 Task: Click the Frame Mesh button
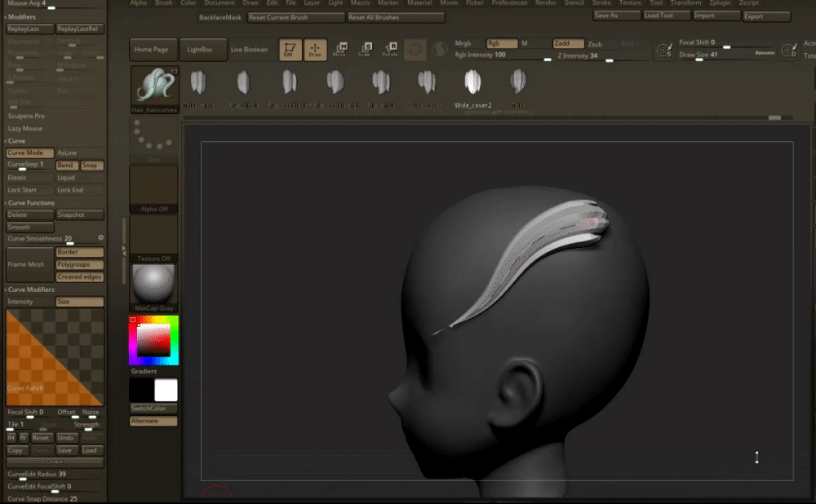point(29,265)
